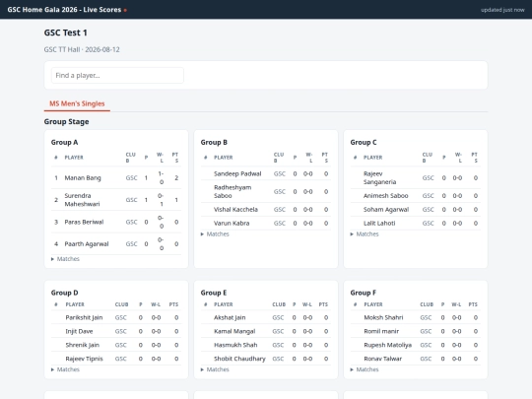This screenshot has height=399, width=532.
Task: Click the updated just now status text
Action: [502, 10]
